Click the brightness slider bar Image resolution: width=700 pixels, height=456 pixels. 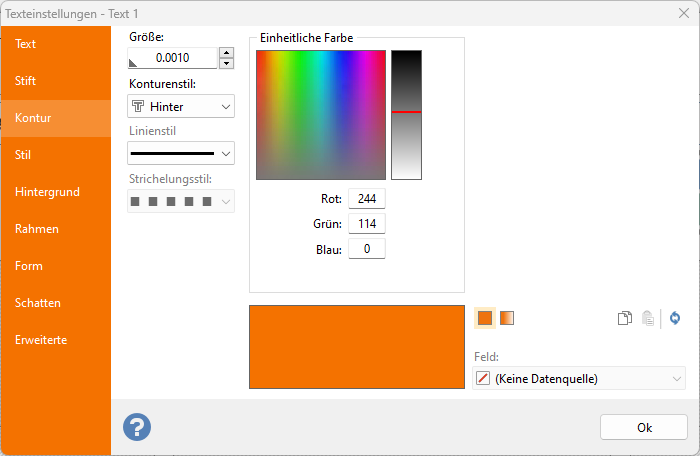point(406,114)
